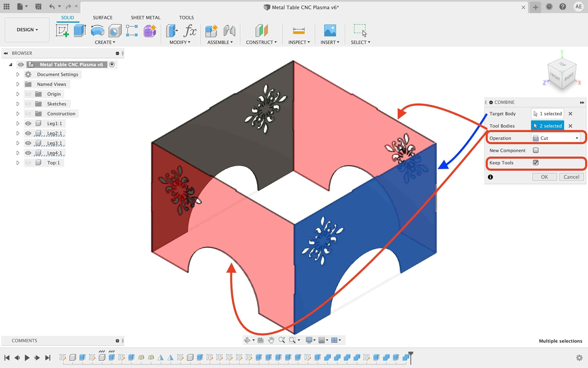Screen dimensions: 588x368
Task: Click the Create Sketch tool icon
Action: 62,31
